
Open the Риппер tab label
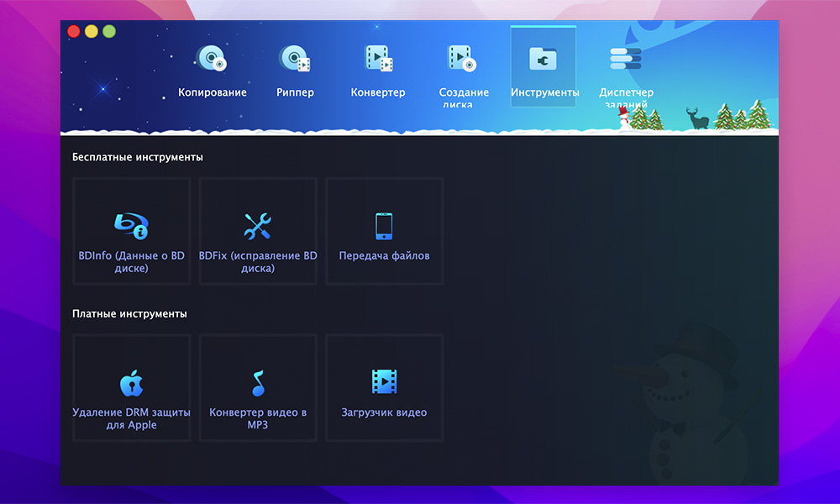pos(295,92)
